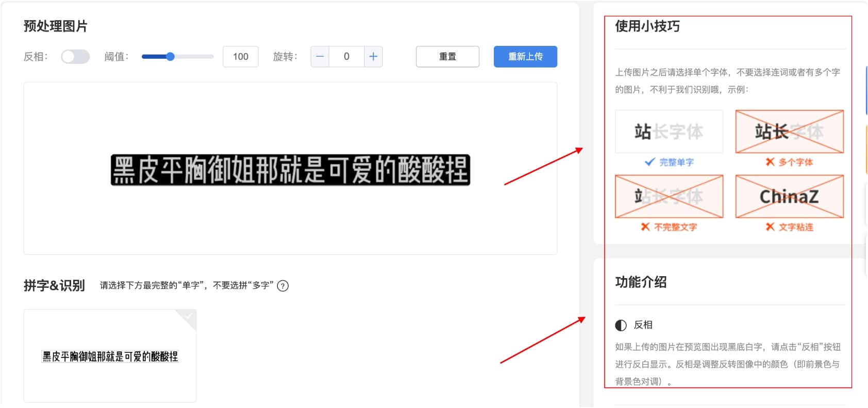Click the 功能介绍 heading
The width and height of the screenshot is (868, 408).
point(641,282)
